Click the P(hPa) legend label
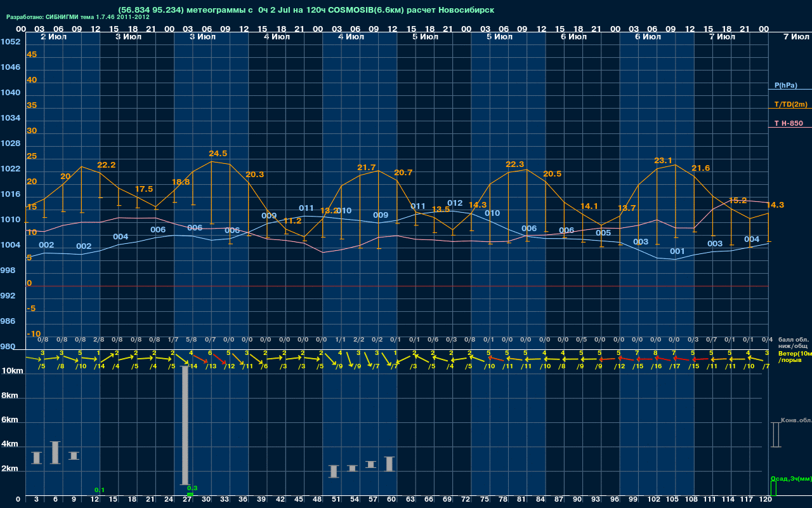 coord(786,85)
